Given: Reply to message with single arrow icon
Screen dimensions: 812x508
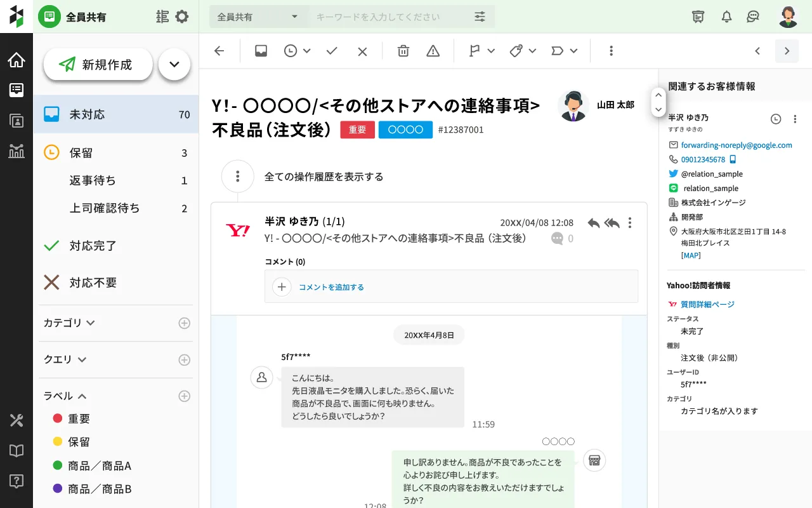Looking at the screenshot, I should [594, 223].
